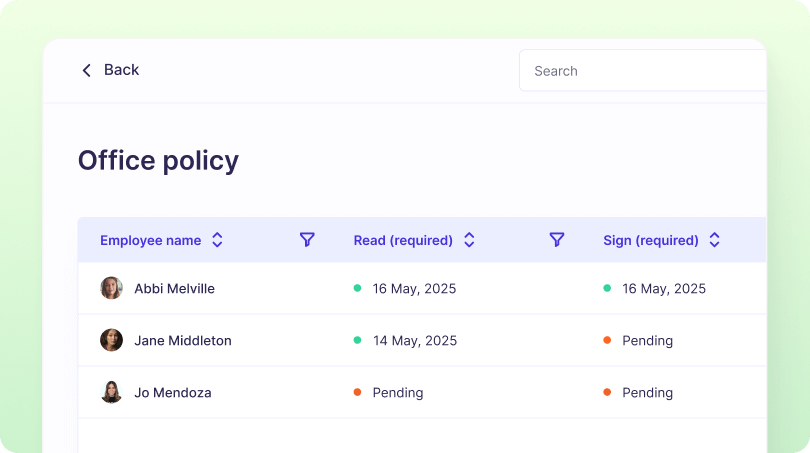Click the Back link text
Viewport: 810px width, 453px height.
tap(121, 70)
